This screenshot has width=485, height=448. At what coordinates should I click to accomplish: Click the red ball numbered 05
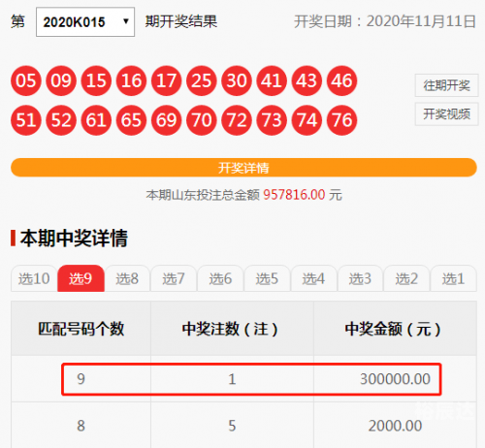26,80
